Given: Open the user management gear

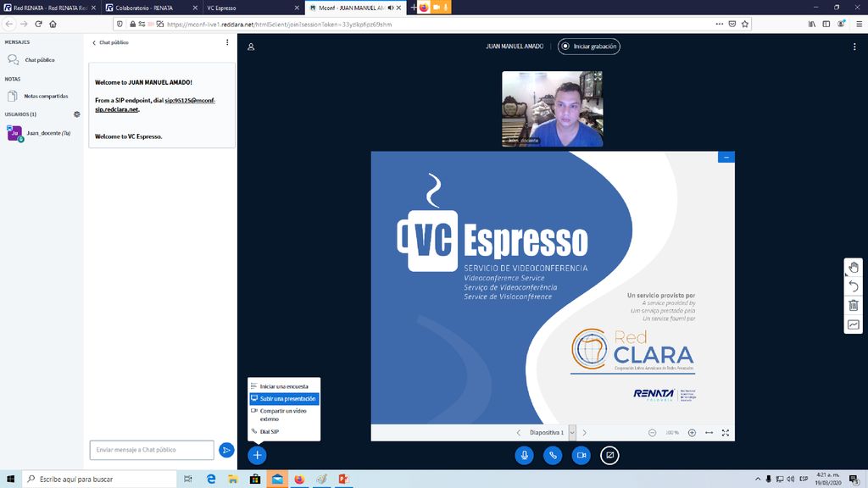Looking at the screenshot, I should (77, 114).
